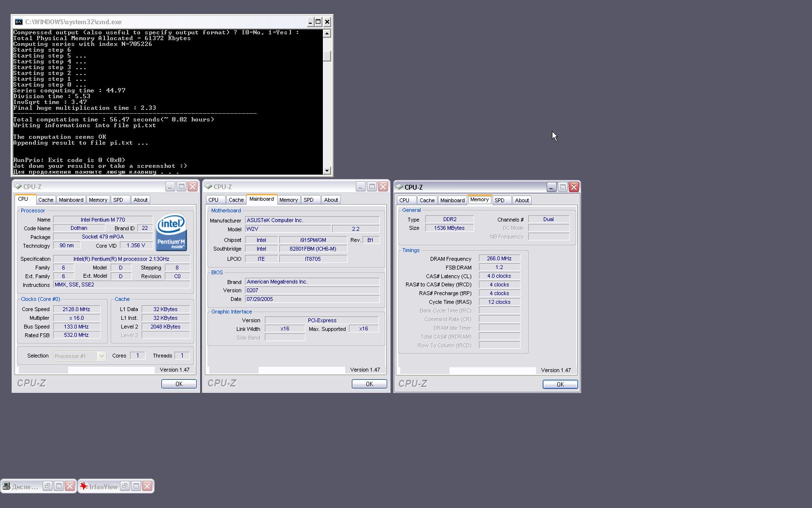Click the Channels # value Dual
This screenshot has height=508, width=812.
point(549,219)
